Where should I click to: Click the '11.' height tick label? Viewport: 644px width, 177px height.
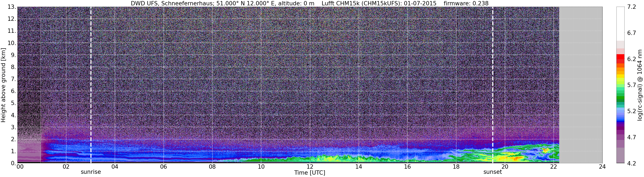(x=12, y=31)
